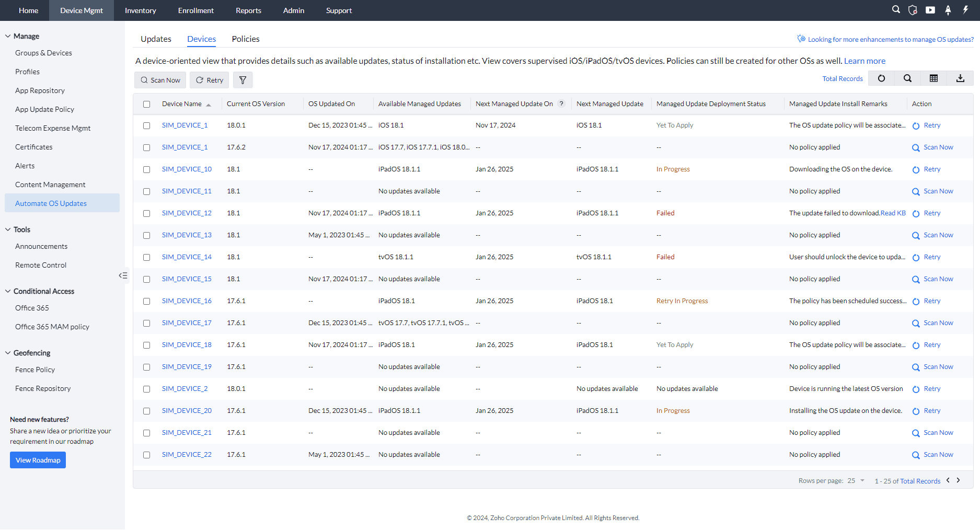980x530 pixels.
Task: Click Retry for SIM_DEVICE_10 row
Action: click(x=926, y=169)
